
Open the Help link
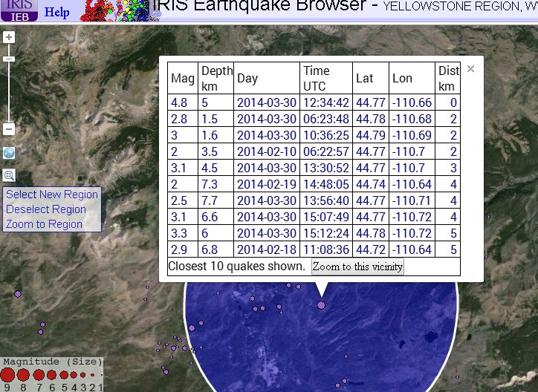click(x=57, y=13)
